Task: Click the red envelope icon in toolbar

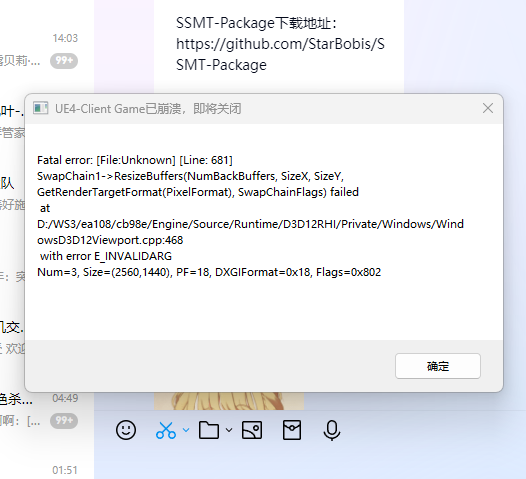Action: pyautogui.click(x=292, y=430)
